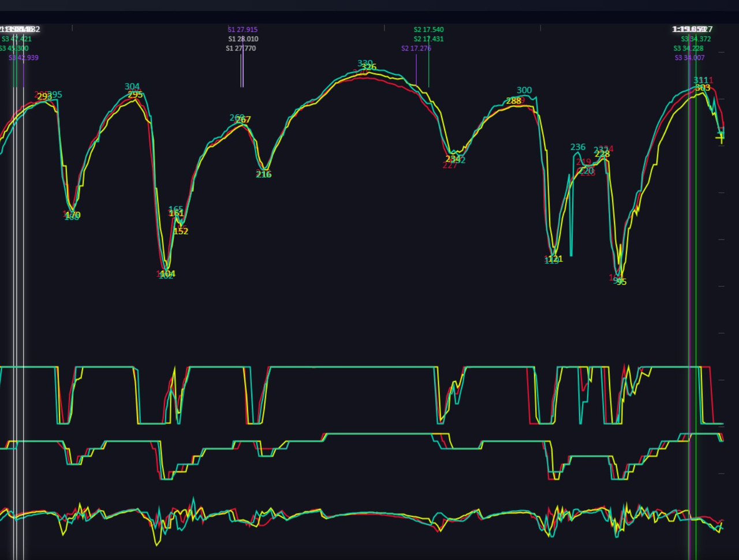Image resolution: width=739 pixels, height=560 pixels.
Task: Click the teal 300 speed label
Action: (x=524, y=90)
